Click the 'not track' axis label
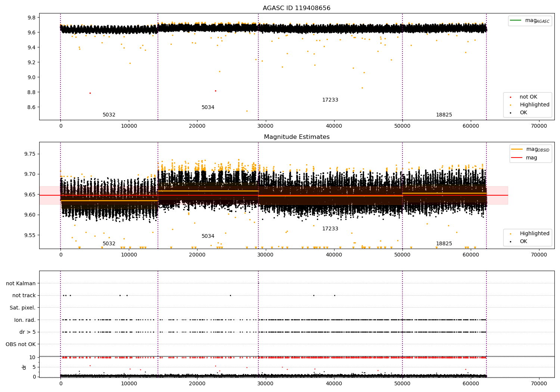560x392 pixels. click(x=24, y=295)
